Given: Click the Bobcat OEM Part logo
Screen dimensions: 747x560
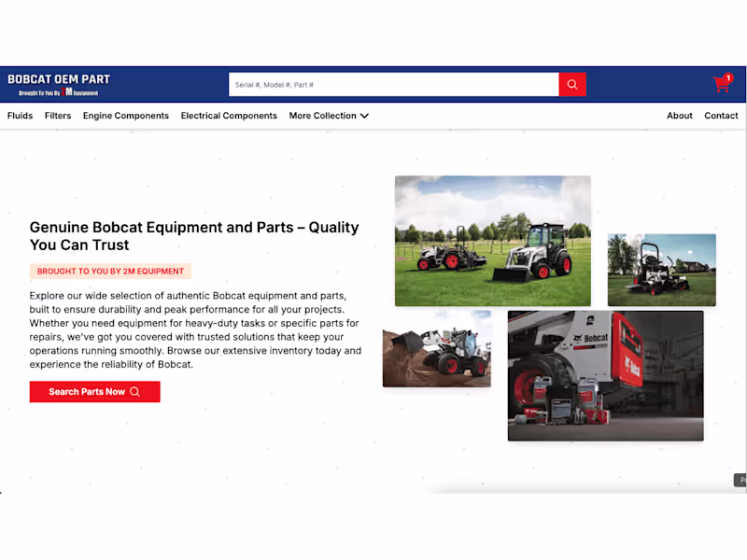Looking at the screenshot, I should 58,79.
